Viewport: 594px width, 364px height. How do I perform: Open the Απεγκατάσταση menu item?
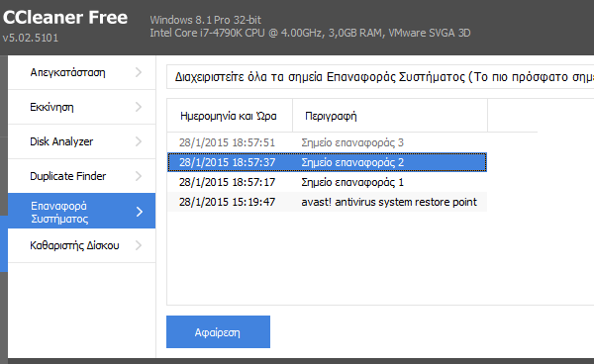[81, 72]
